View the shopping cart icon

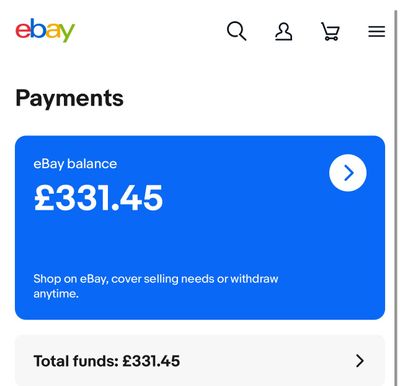[x=330, y=31]
